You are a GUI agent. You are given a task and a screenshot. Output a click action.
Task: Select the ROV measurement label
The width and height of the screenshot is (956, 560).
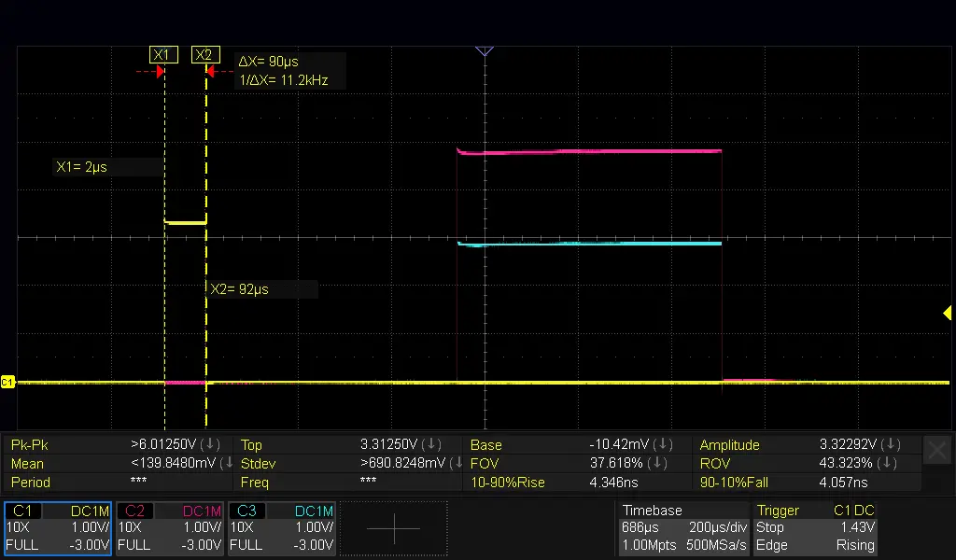714,464
